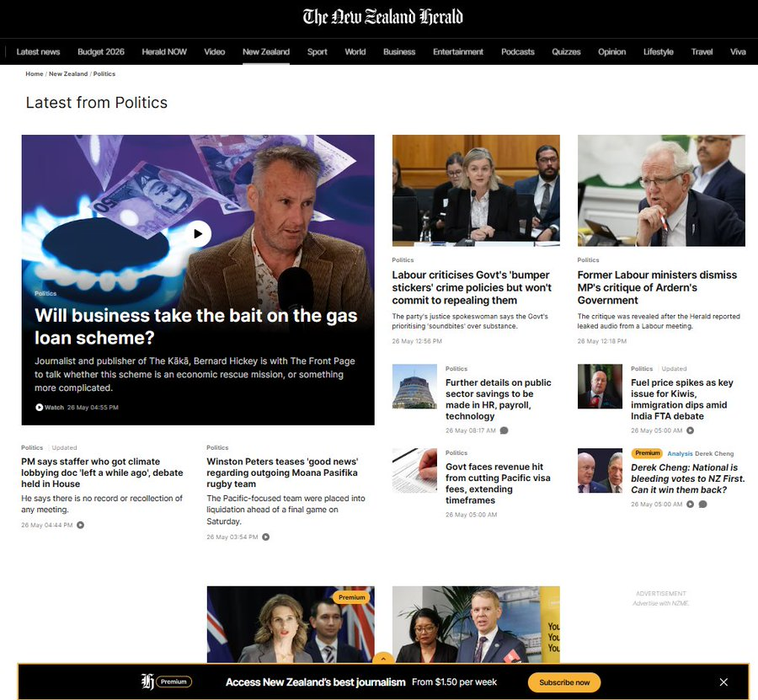
Task: Click the Herald H logo in subscription banner
Action: [x=147, y=681]
